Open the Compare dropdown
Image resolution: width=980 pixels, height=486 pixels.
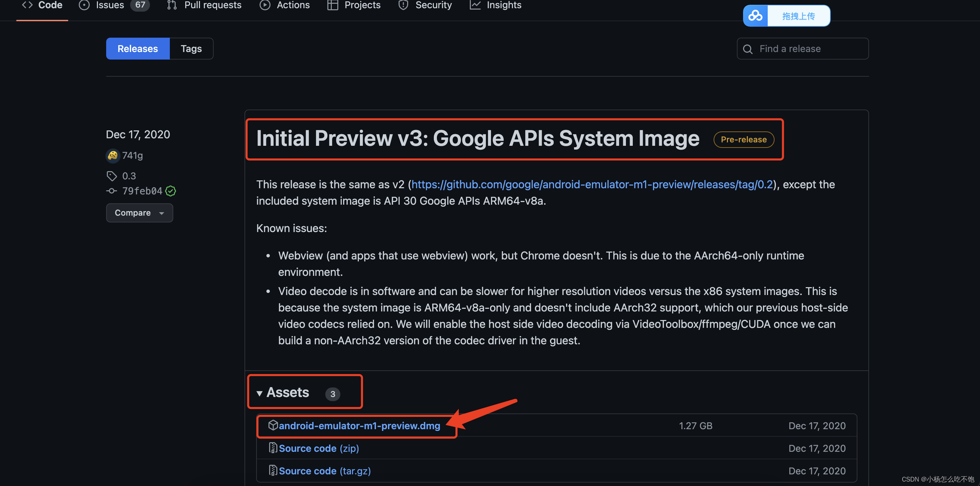139,213
